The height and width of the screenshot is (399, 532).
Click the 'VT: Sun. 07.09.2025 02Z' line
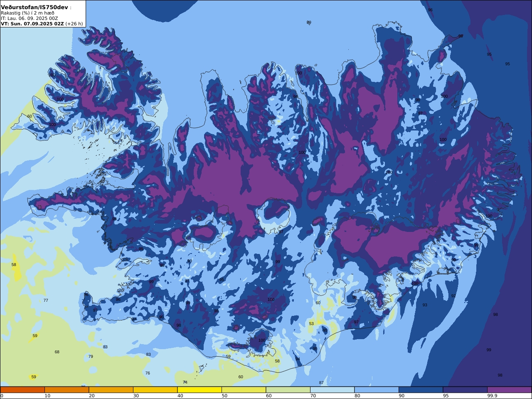point(32,24)
